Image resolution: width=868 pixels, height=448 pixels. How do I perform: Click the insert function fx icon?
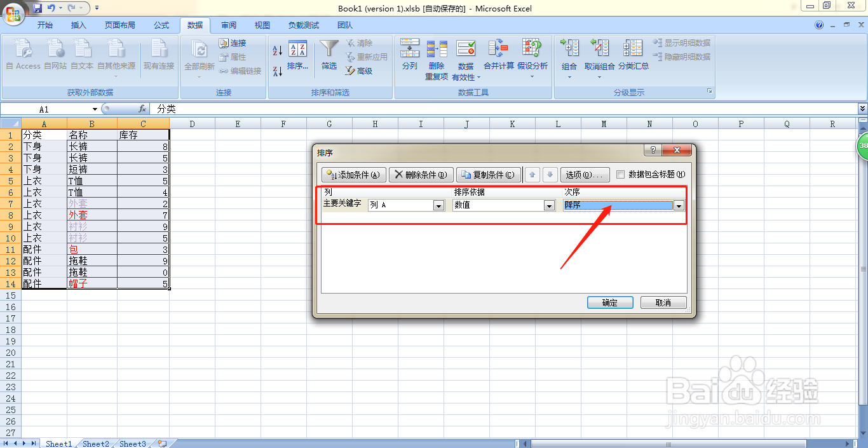pos(142,109)
